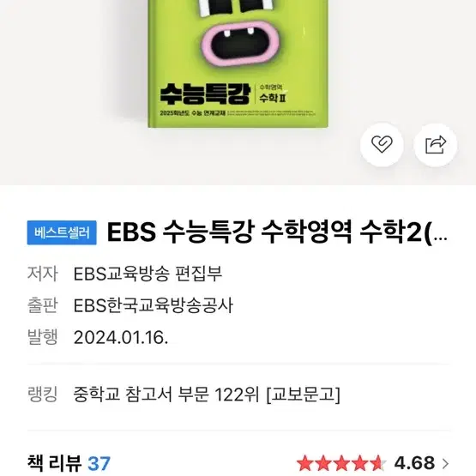Expand reviews with the chevron arrow
This screenshot has height=476, width=476.
click(x=445, y=463)
